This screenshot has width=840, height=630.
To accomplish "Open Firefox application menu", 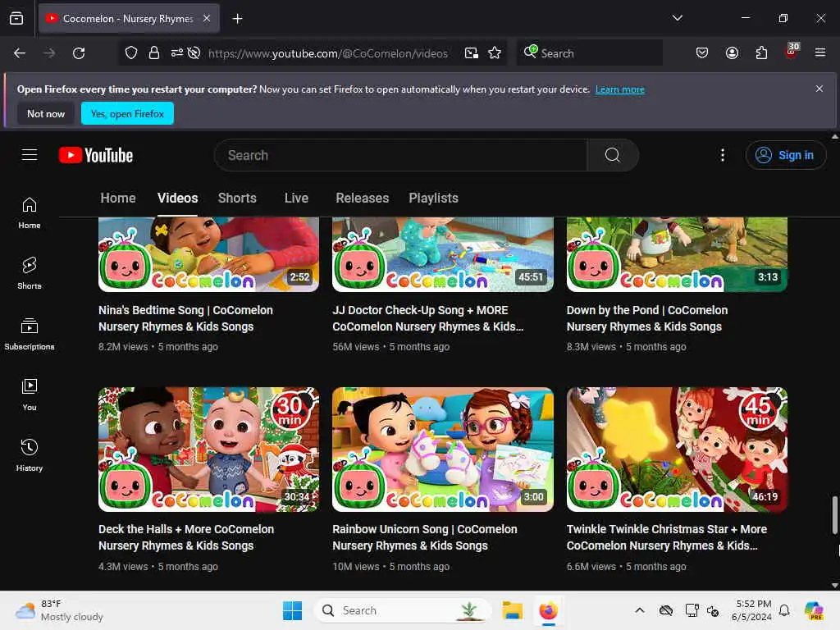I will (x=820, y=53).
